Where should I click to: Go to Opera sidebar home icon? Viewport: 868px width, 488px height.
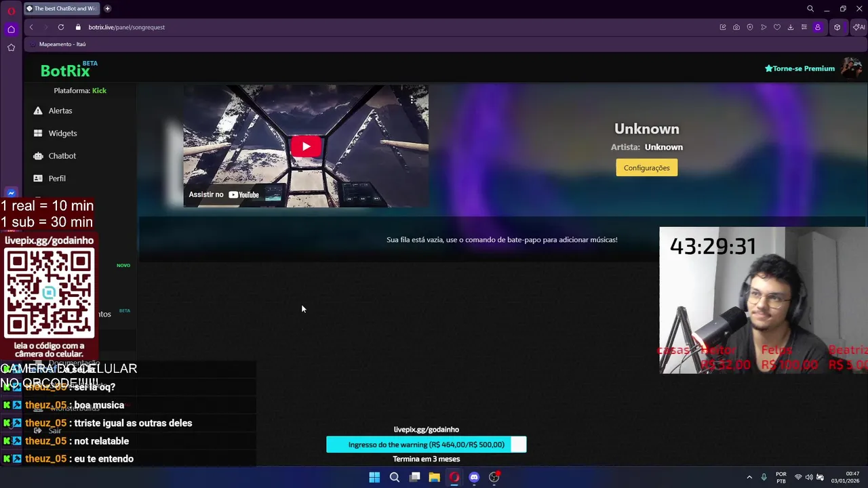(x=11, y=29)
